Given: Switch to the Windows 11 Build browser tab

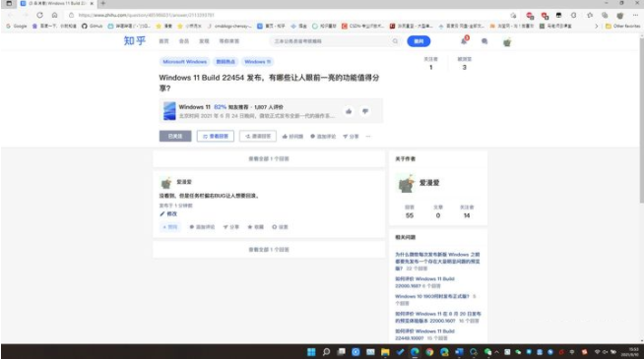Looking at the screenshot, I should (x=57, y=3).
